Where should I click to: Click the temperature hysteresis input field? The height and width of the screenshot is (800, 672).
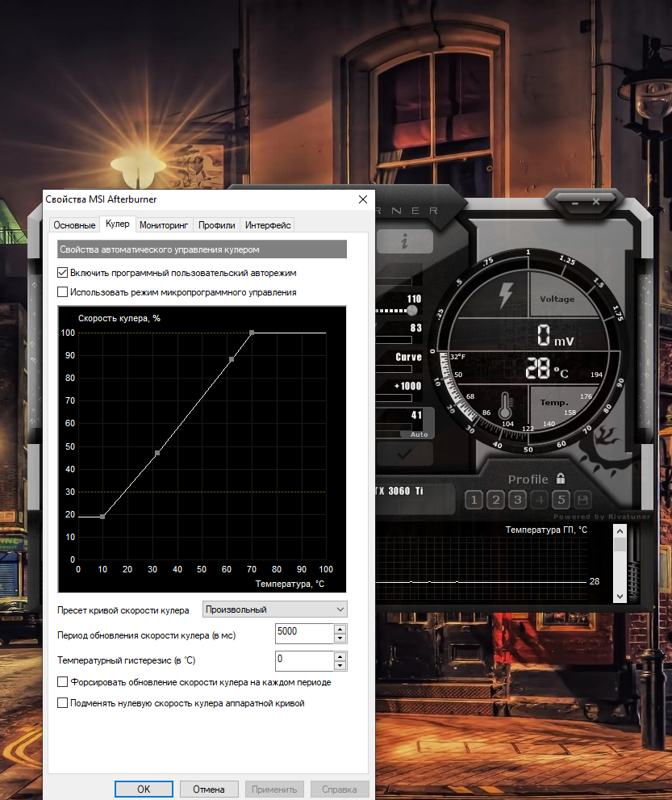click(x=305, y=660)
